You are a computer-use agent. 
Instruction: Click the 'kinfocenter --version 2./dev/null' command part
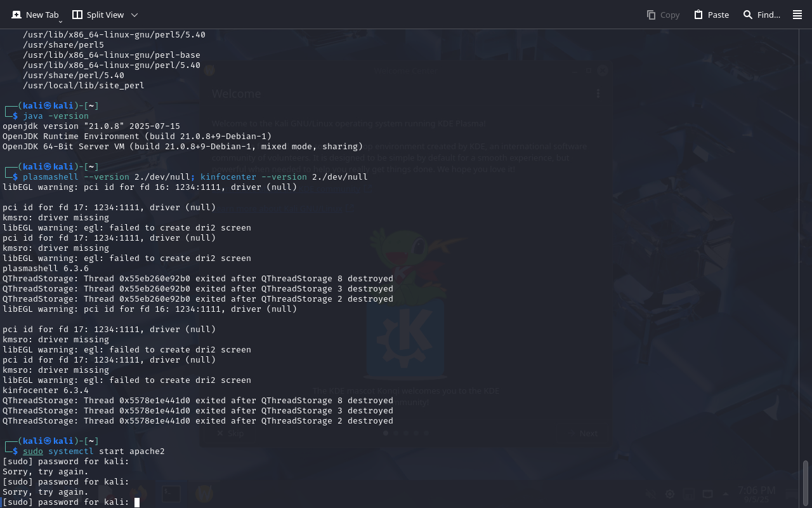(284, 177)
